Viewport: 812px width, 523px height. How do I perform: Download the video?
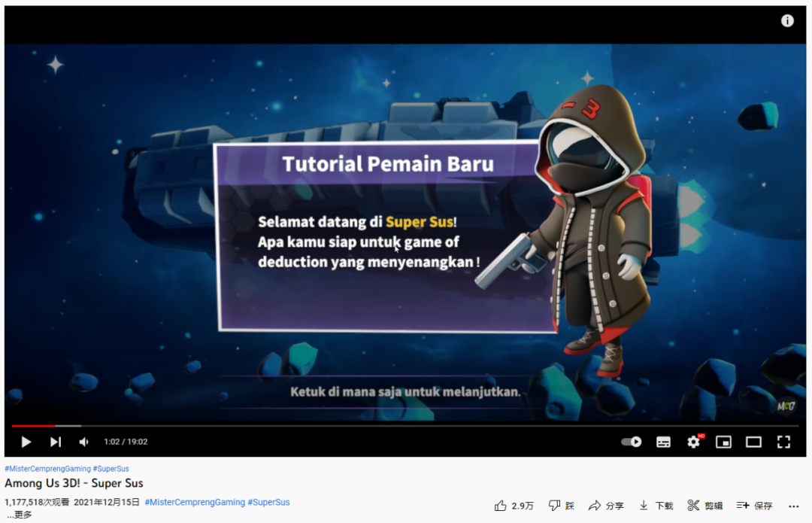[656, 506]
